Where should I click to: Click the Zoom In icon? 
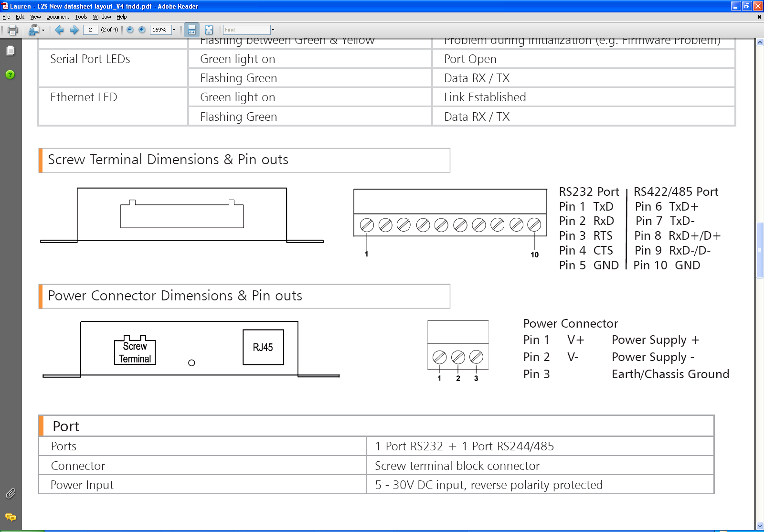tap(142, 30)
